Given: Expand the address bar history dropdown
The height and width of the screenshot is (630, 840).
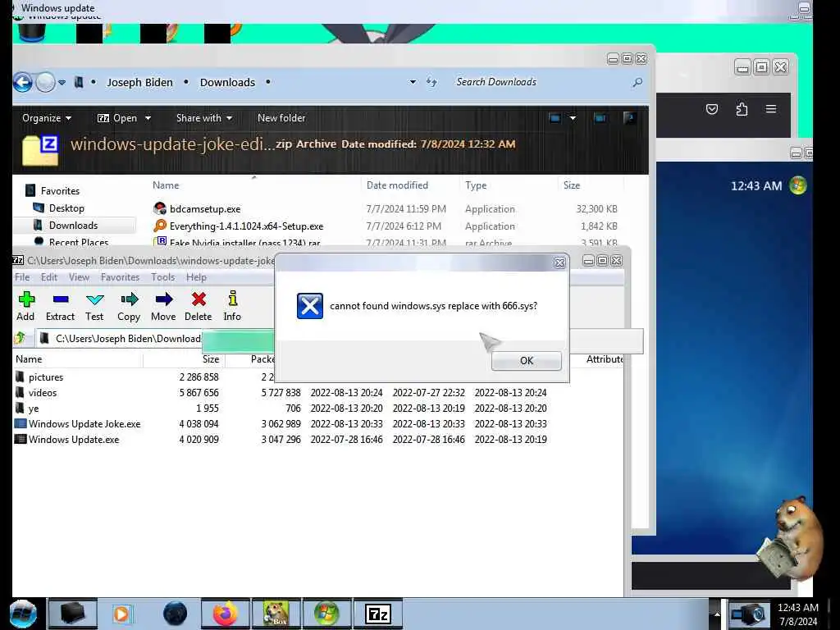Looking at the screenshot, I should click(x=413, y=82).
